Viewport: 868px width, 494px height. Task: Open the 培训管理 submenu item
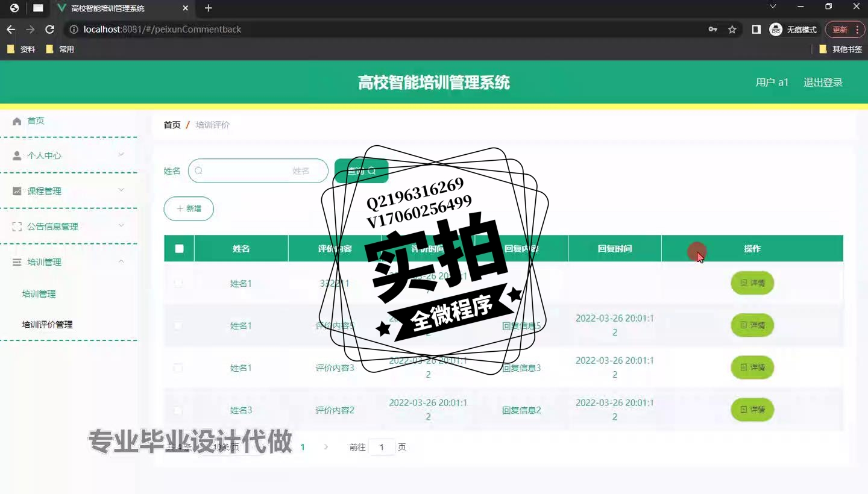[39, 294]
